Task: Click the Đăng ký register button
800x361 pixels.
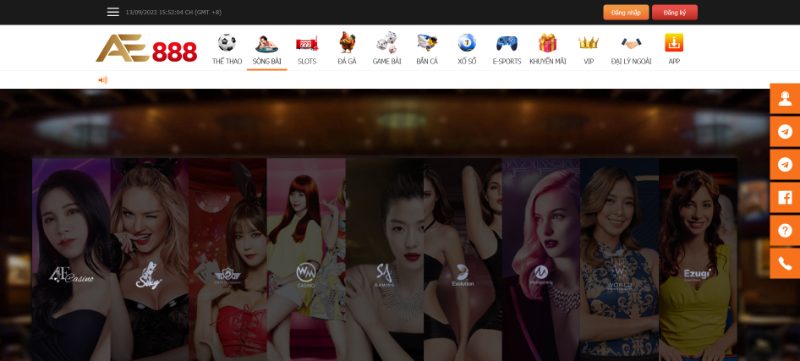Action: point(674,12)
